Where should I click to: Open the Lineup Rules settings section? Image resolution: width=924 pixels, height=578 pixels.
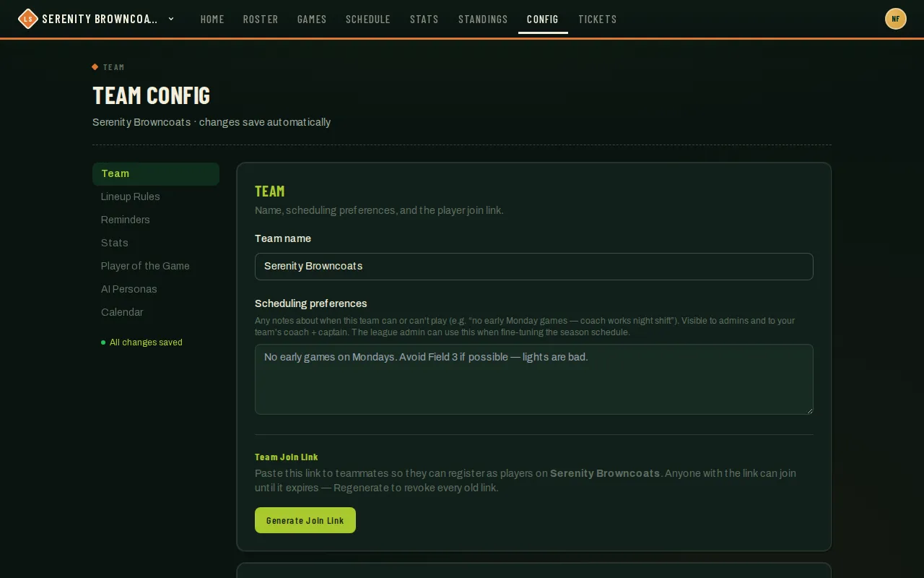point(156,197)
